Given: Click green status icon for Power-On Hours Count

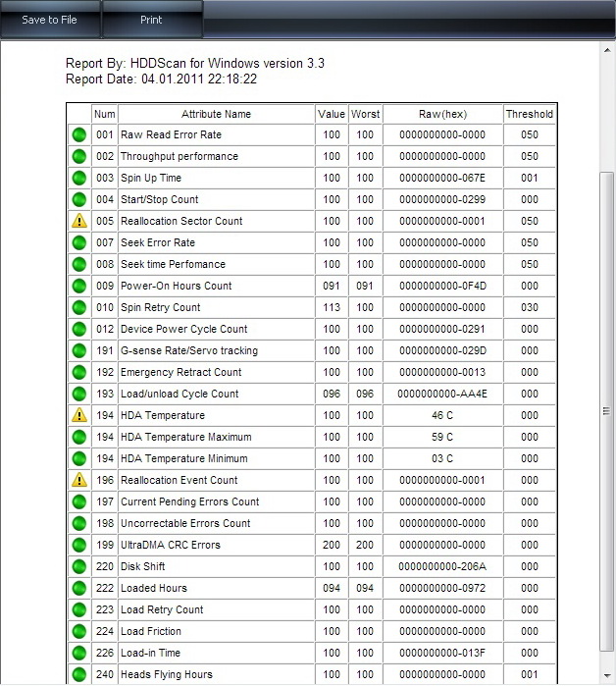Looking at the screenshot, I should [79, 287].
